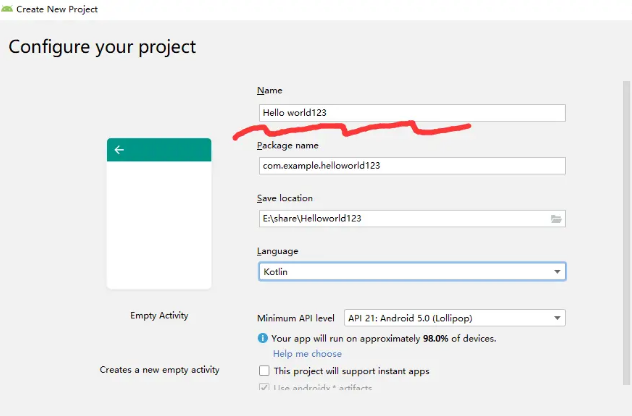This screenshot has height=416, width=632.
Task: Focus the Package name text field
Action: tap(411, 166)
